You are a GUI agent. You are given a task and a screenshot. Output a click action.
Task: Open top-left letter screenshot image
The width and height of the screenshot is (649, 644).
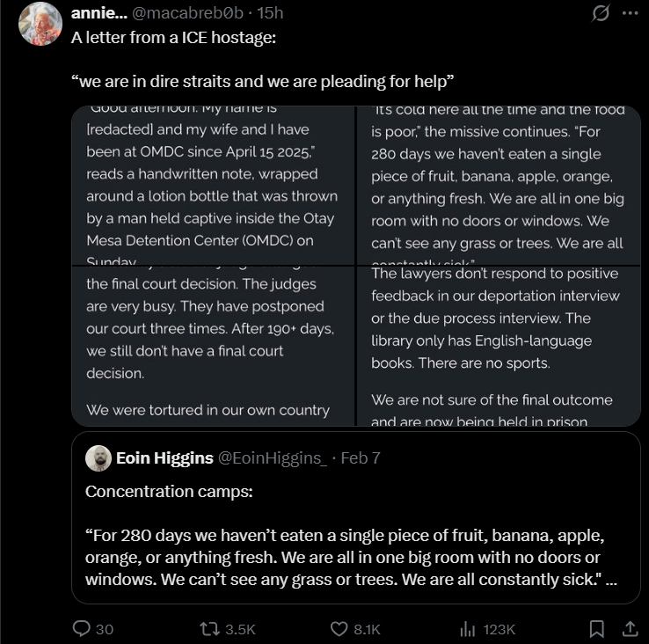click(x=213, y=185)
